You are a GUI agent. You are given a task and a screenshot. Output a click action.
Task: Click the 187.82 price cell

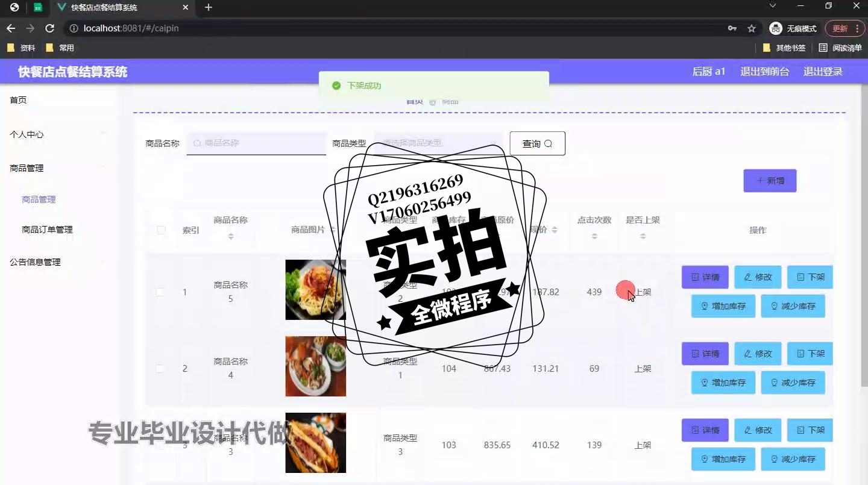546,292
